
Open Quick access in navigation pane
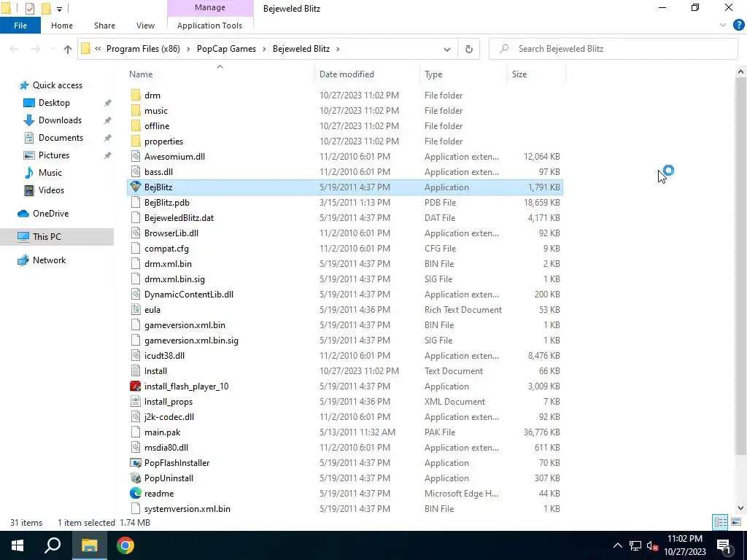tap(57, 85)
